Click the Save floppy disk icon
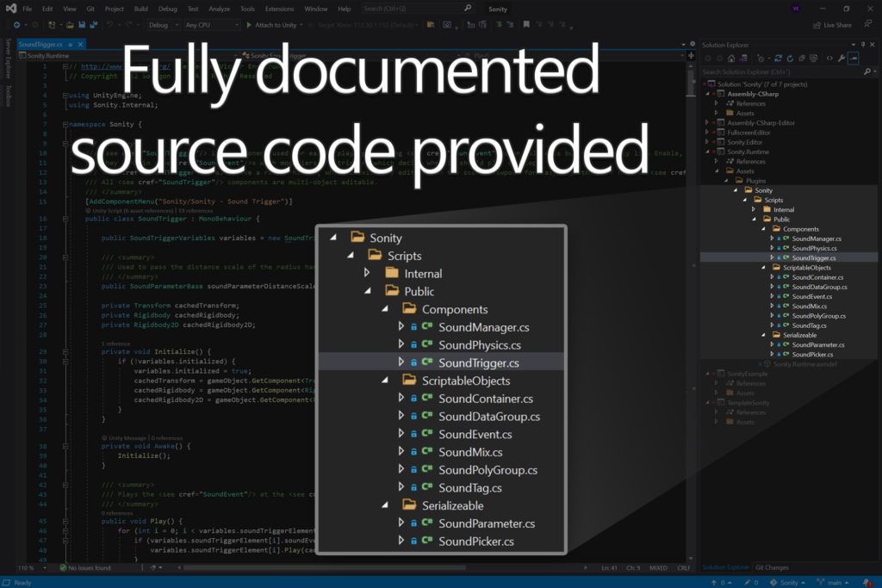The height and width of the screenshot is (588, 882). pyautogui.click(x=82, y=25)
